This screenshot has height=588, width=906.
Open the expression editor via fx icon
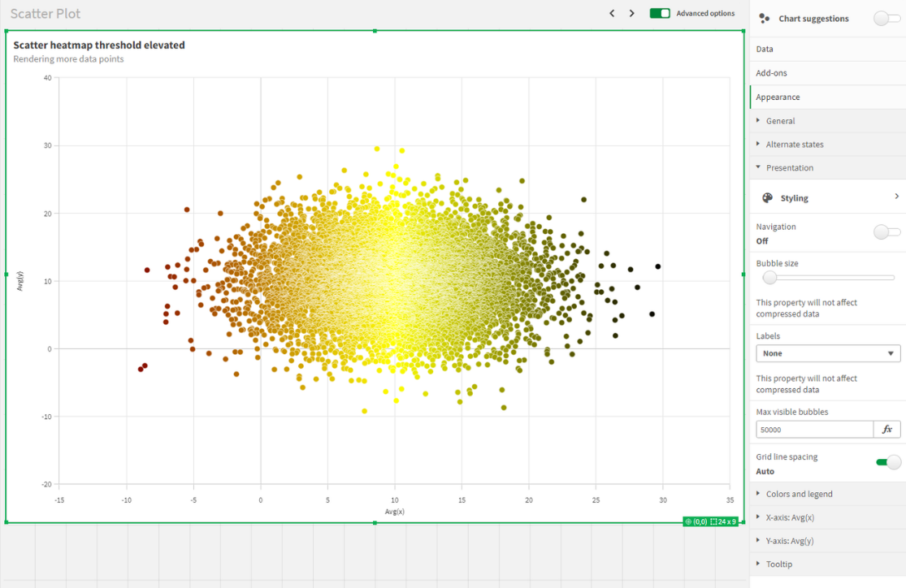(888, 429)
